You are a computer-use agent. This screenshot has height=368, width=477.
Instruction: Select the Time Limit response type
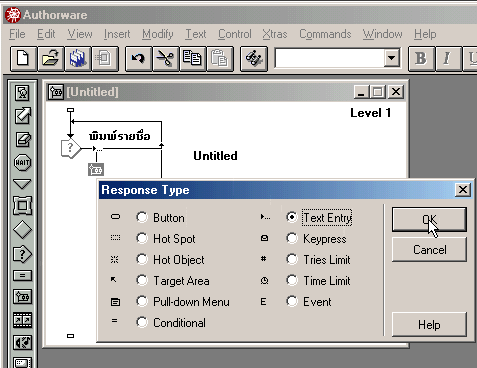pyautogui.click(x=292, y=280)
